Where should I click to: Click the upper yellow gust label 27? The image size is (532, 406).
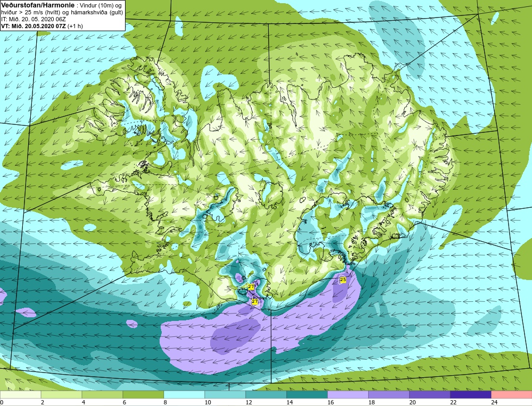point(251,287)
